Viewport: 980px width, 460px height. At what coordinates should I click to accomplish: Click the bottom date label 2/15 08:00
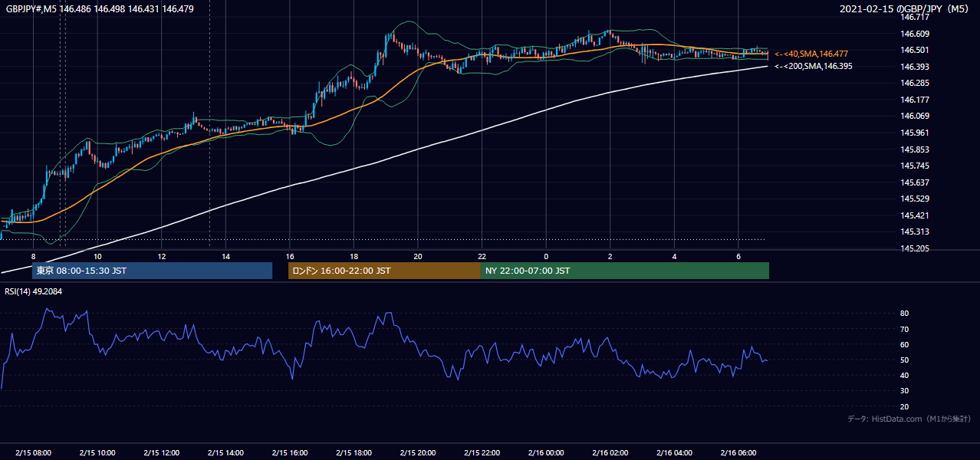tap(33, 453)
